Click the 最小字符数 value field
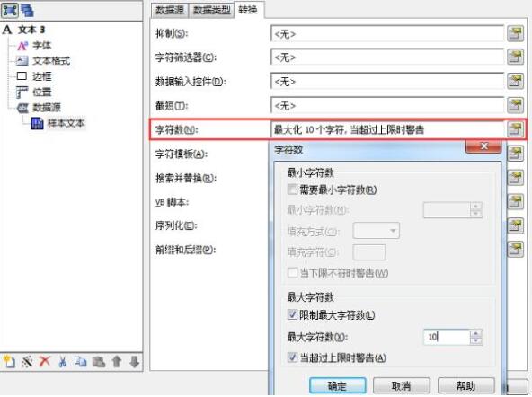 [447, 210]
